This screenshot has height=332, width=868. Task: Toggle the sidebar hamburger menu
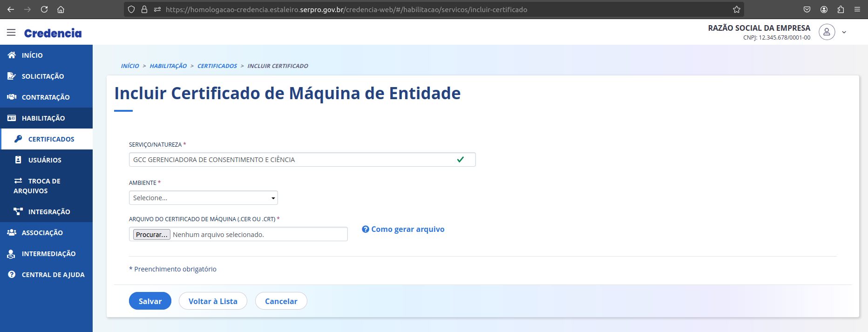tap(11, 33)
